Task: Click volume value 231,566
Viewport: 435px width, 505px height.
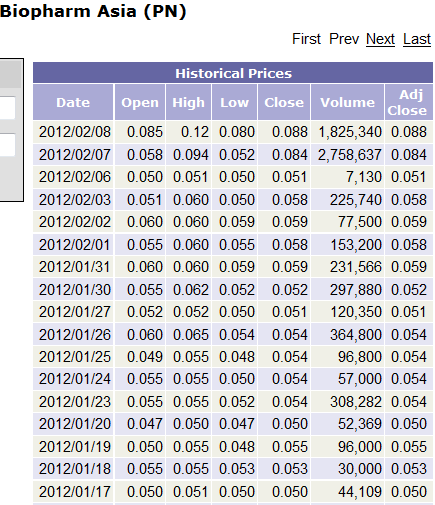Action: click(356, 267)
